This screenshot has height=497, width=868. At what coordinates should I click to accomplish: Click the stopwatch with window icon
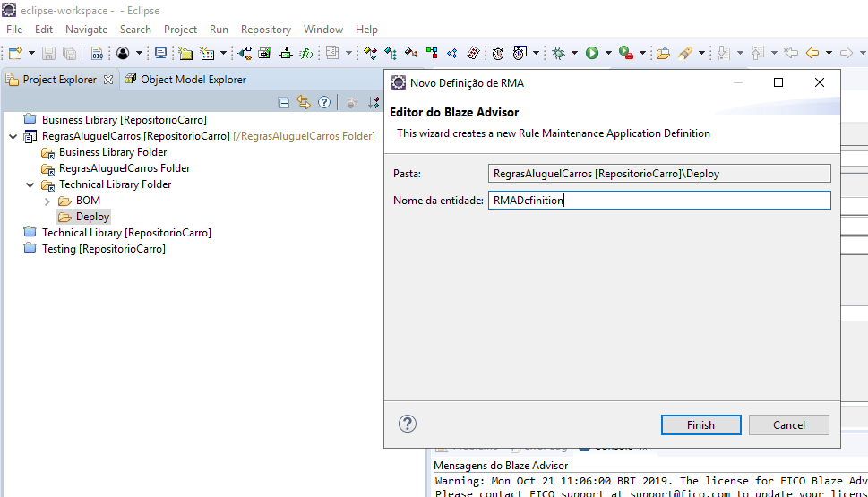click(520, 53)
